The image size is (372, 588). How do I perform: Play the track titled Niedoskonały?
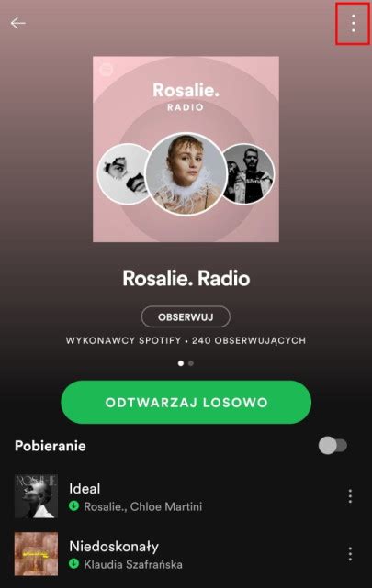(x=114, y=547)
